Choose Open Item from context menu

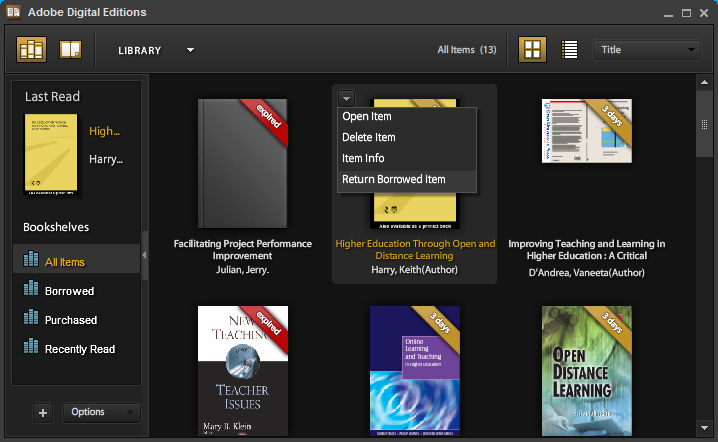407,116
